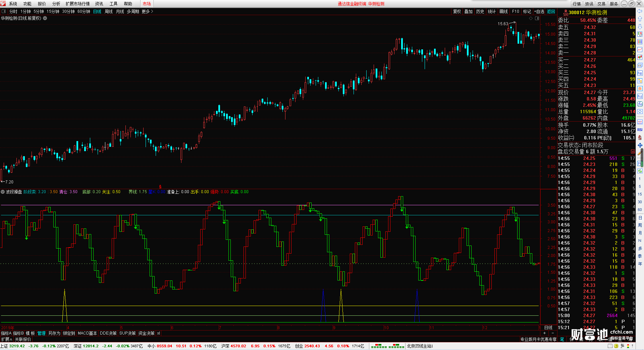644x350 pixels.
Task: Click the 另存为 save-as button
Action: (54, 333)
